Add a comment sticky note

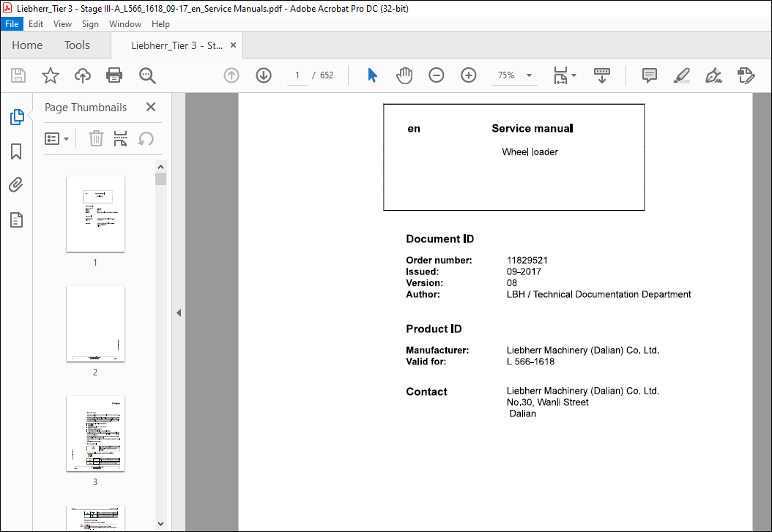pos(650,75)
